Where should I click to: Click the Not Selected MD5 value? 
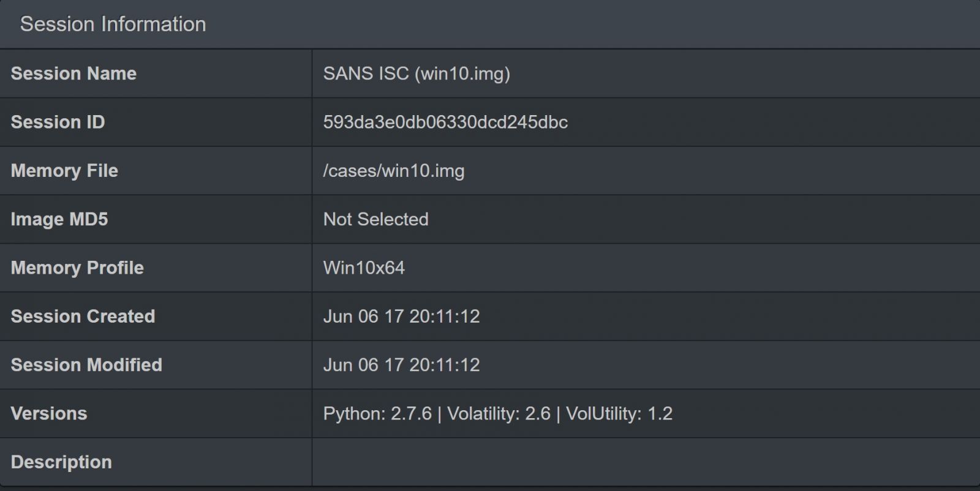376,219
